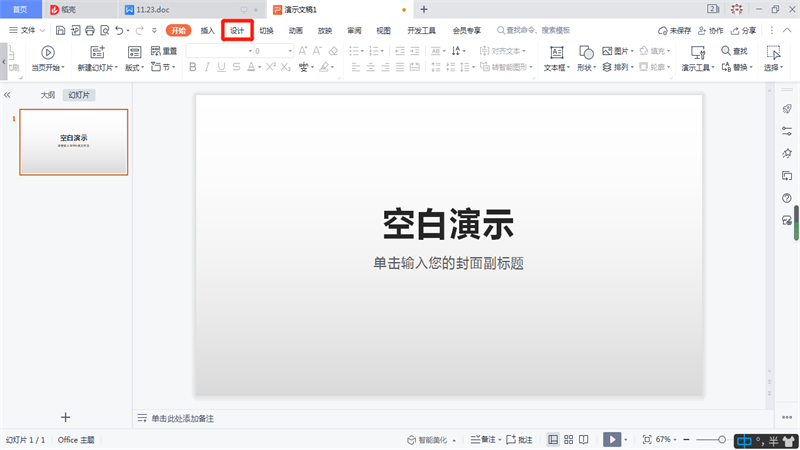Screen dimensions: 800x450
Task: Open the font name combo box
Action: [219, 51]
